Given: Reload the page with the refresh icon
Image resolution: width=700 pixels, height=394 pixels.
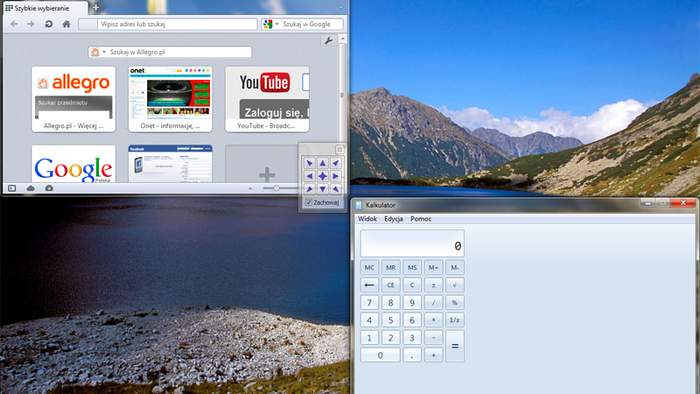Looking at the screenshot, I should click(x=49, y=24).
